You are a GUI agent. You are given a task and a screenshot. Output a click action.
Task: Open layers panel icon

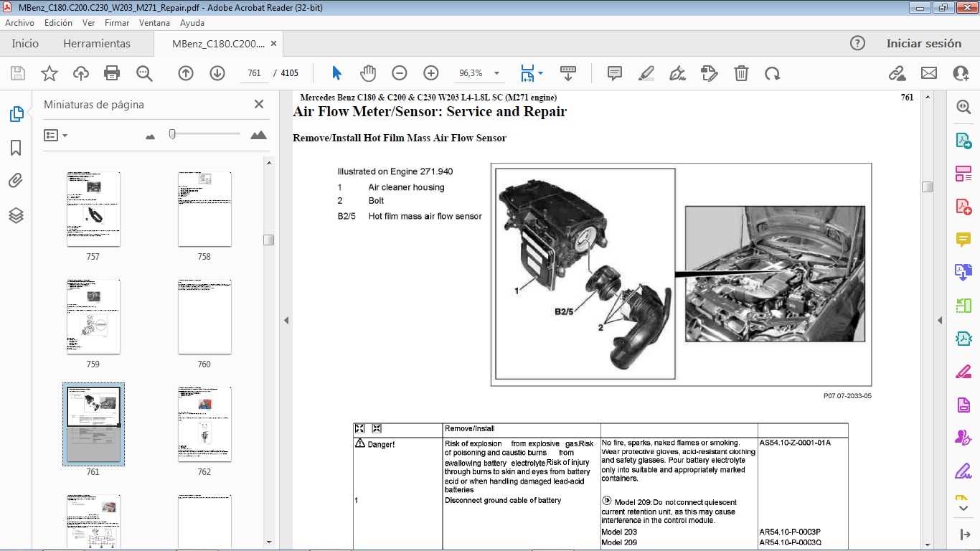pos(16,215)
